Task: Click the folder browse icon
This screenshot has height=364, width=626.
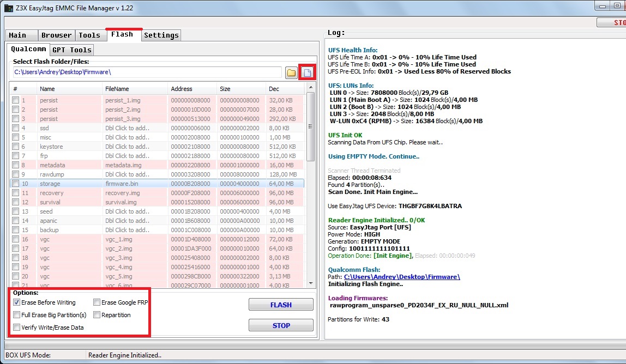Action: coord(291,72)
